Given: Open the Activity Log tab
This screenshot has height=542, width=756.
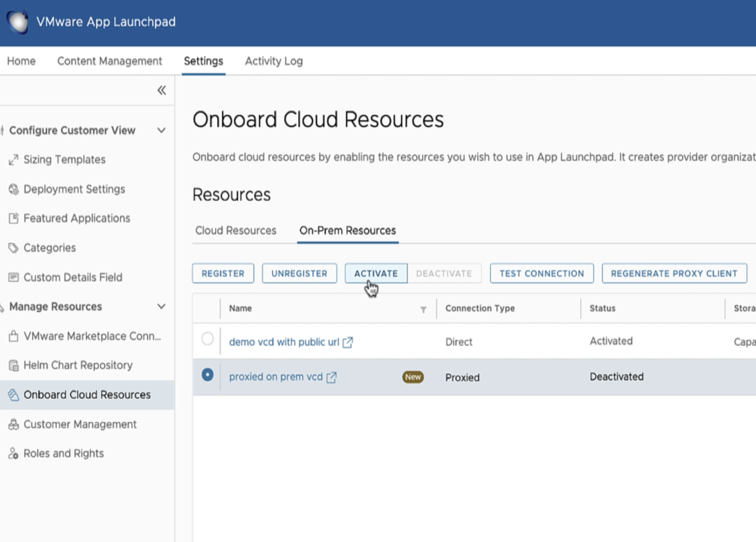Looking at the screenshot, I should point(273,61).
